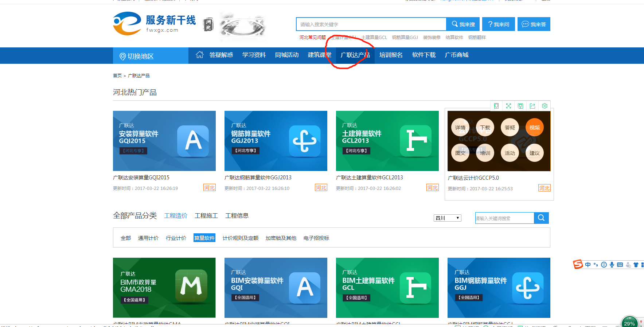Viewport: 644px width, 327px height.
Task: Switch to the 工程施工 category tab
Action: [x=206, y=215]
